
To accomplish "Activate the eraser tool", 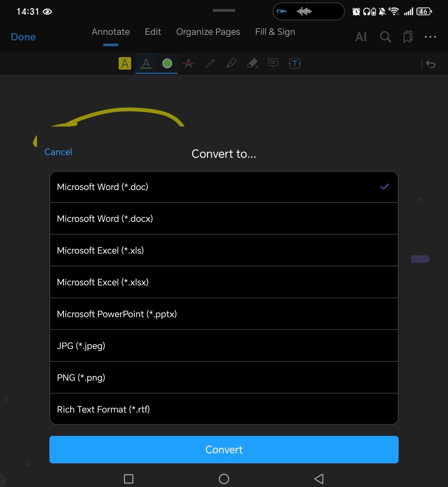I will [x=252, y=63].
